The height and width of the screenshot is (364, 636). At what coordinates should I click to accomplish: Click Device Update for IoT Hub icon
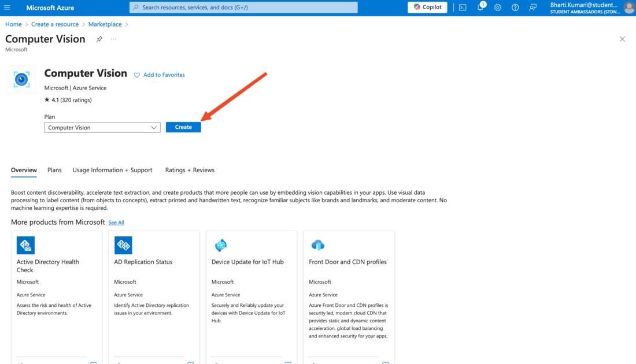coord(221,245)
